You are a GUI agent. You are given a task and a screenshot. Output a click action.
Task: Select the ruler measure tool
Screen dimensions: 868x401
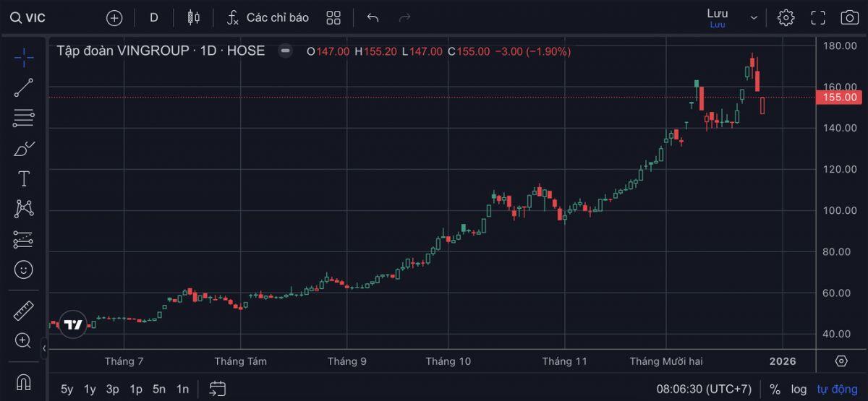pyautogui.click(x=24, y=311)
